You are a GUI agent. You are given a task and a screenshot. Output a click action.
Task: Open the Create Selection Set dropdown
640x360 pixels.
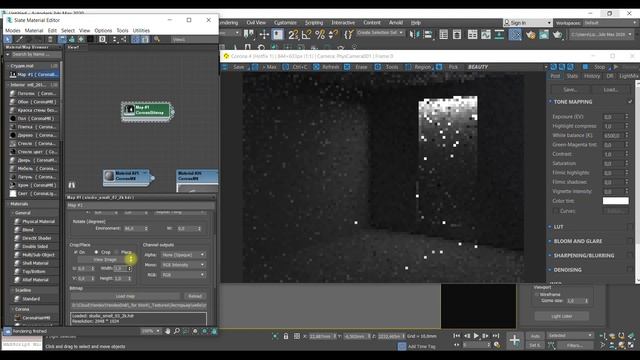tap(380, 32)
